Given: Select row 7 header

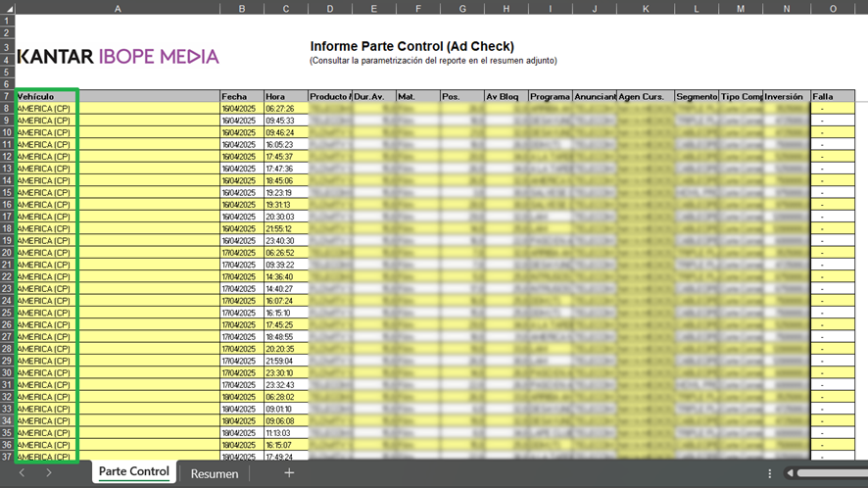Looking at the screenshot, I should [x=7, y=96].
